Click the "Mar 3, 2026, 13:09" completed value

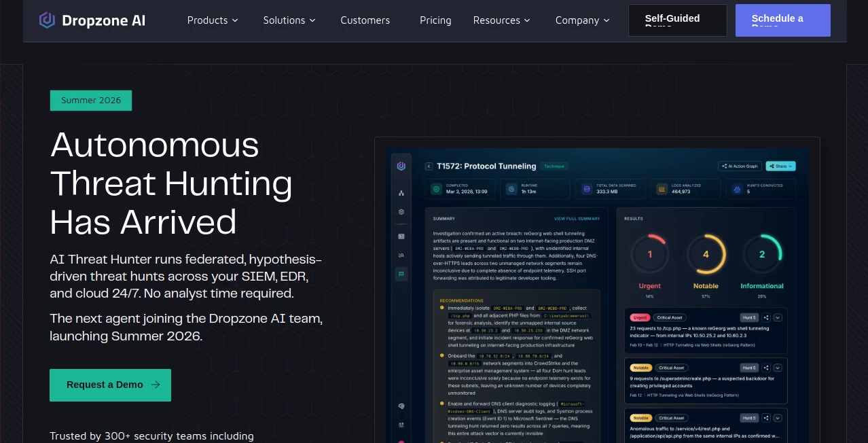467,192
